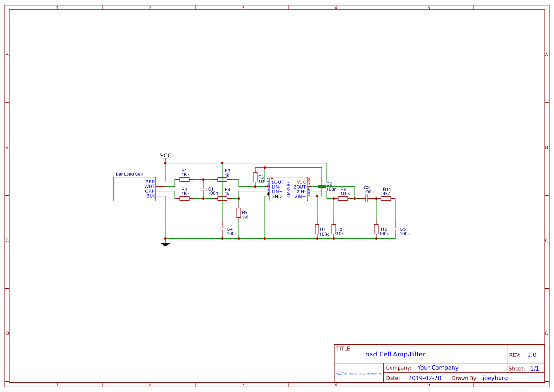Click the VCC power label symbol
The height and width of the screenshot is (392, 554).
[x=165, y=155]
